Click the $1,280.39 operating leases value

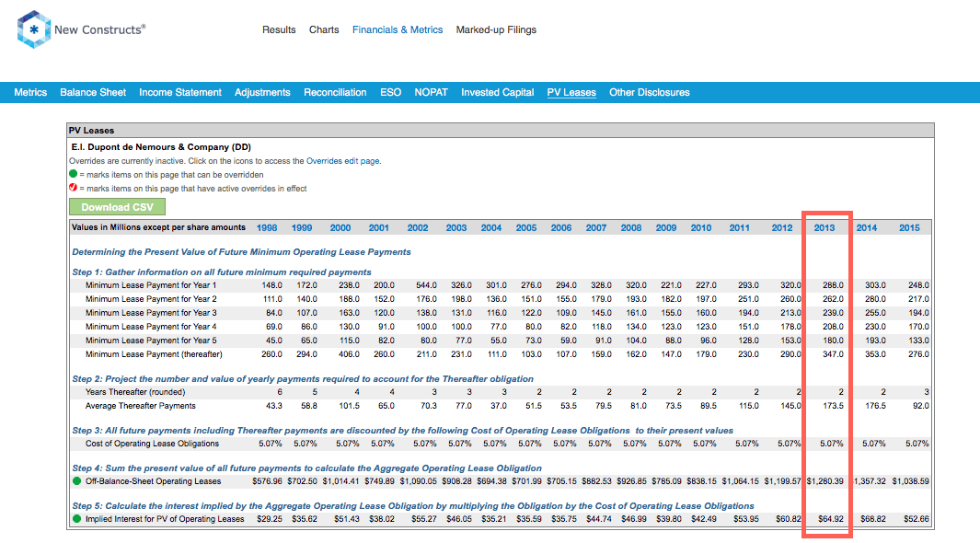point(825,481)
